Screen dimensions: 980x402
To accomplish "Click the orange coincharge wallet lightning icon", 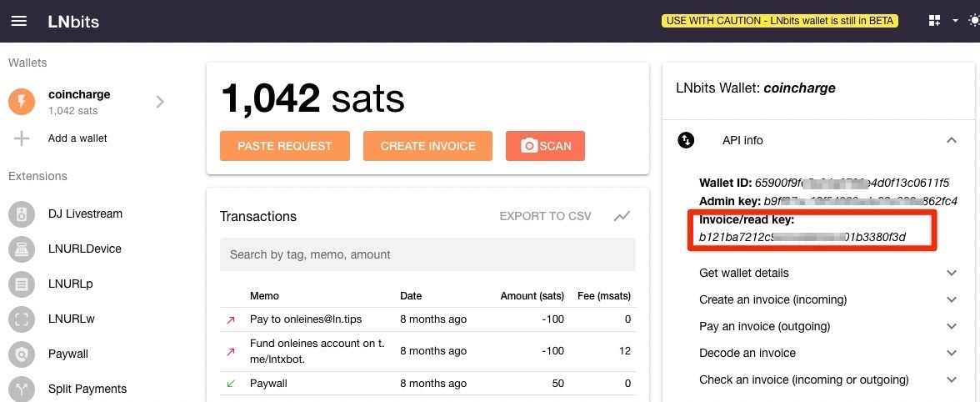I will point(22,102).
